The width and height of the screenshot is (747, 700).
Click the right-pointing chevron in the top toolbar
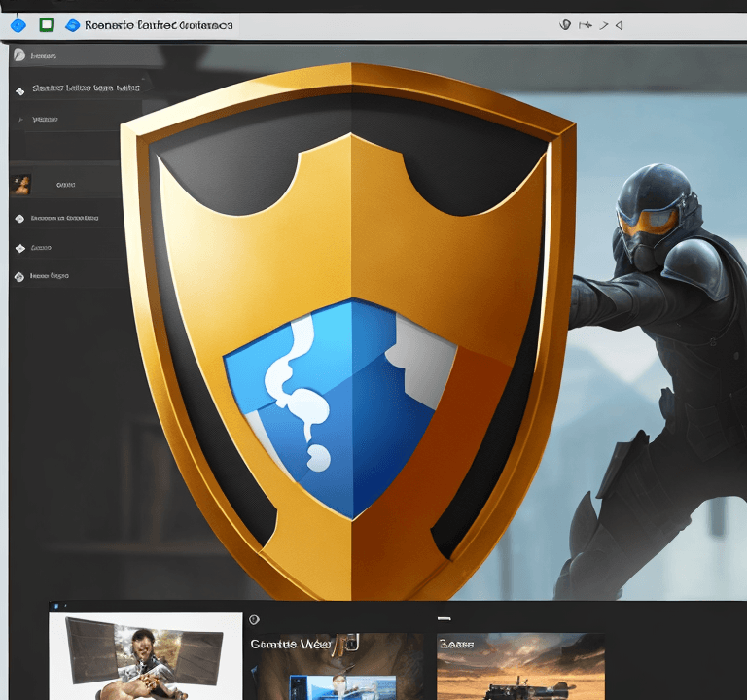pos(604,25)
